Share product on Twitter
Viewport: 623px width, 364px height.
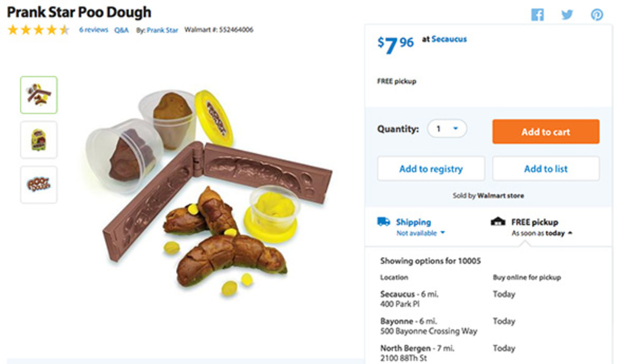[x=567, y=15]
